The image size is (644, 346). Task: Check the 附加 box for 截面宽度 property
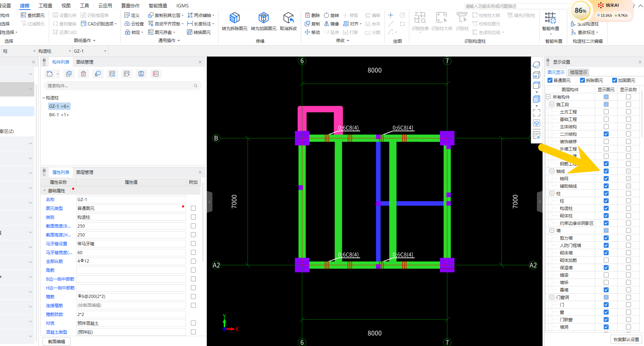[193, 226]
